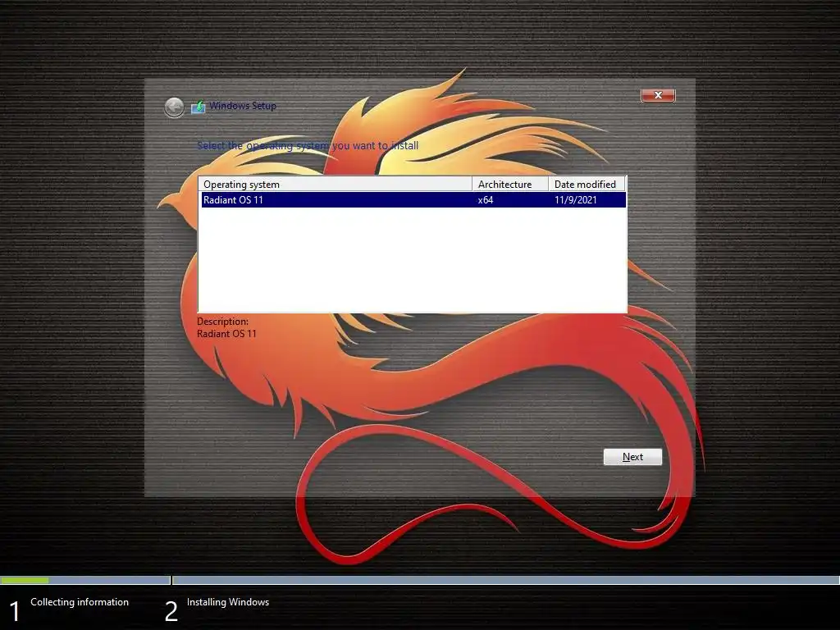Click the green setup progress bar segment
The height and width of the screenshot is (630, 840).
(25, 580)
